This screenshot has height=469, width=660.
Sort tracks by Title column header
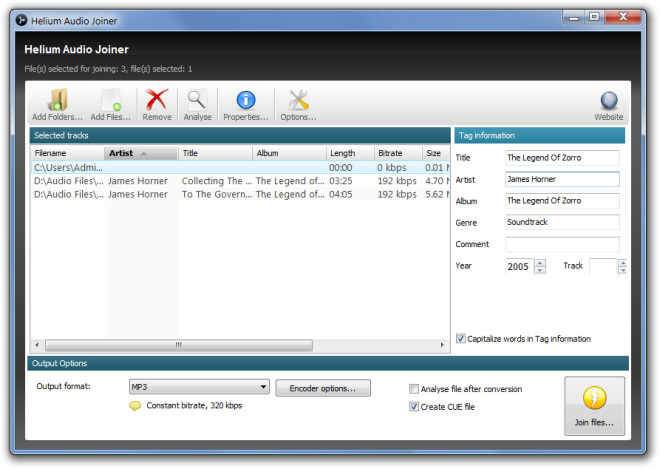tap(215, 153)
